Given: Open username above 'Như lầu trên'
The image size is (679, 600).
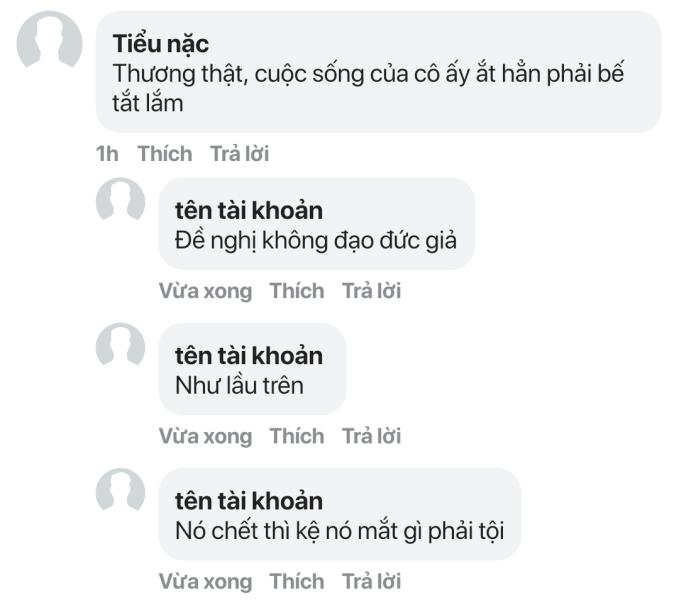Looking at the screenshot, I should pos(248,355).
